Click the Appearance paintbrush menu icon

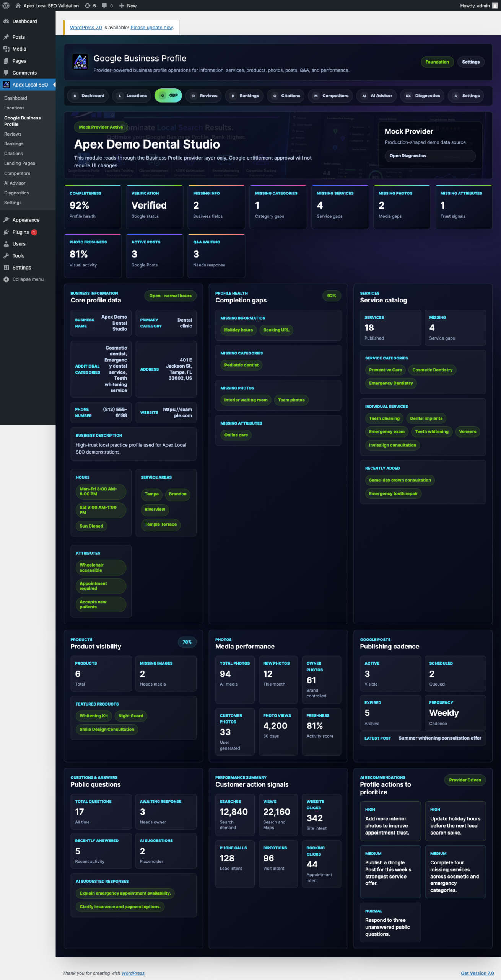pyautogui.click(x=6, y=220)
